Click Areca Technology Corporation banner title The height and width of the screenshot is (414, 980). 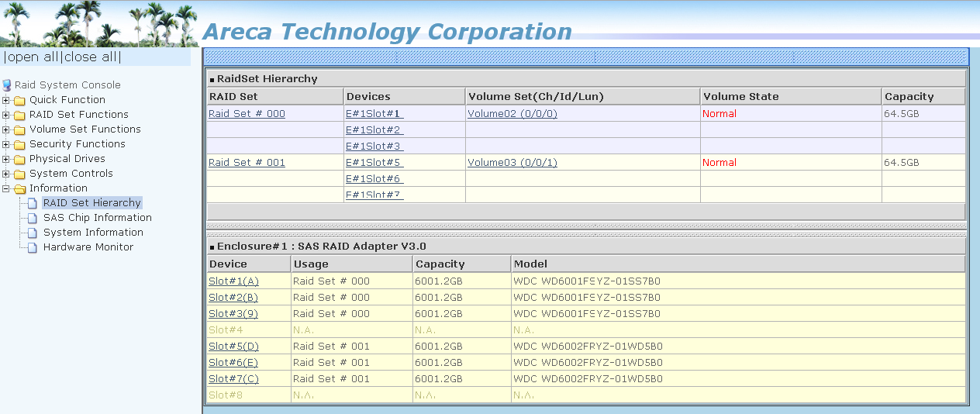(387, 32)
